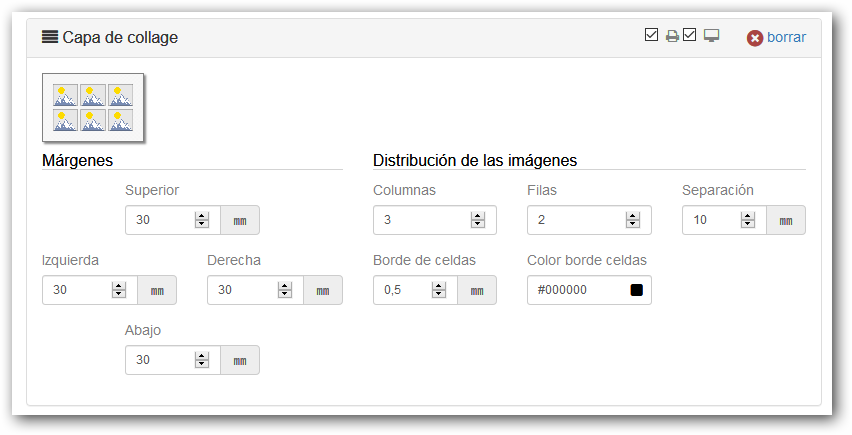Click the Columnas label

tap(404, 191)
